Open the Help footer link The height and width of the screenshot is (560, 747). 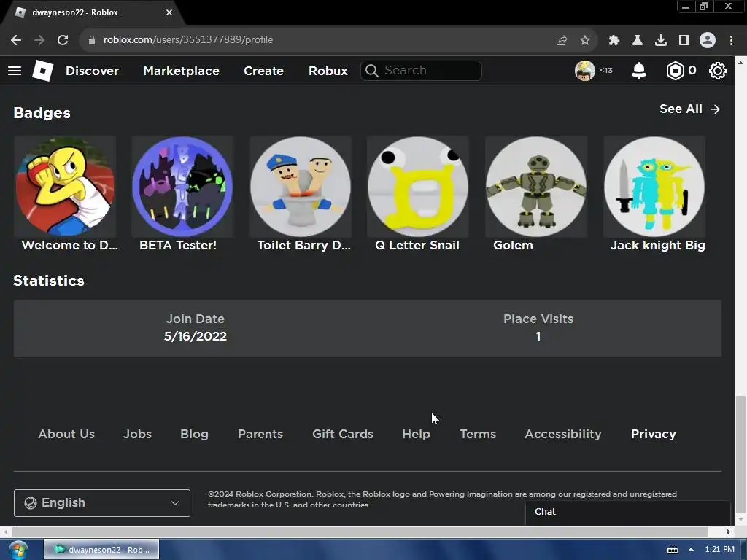point(416,435)
